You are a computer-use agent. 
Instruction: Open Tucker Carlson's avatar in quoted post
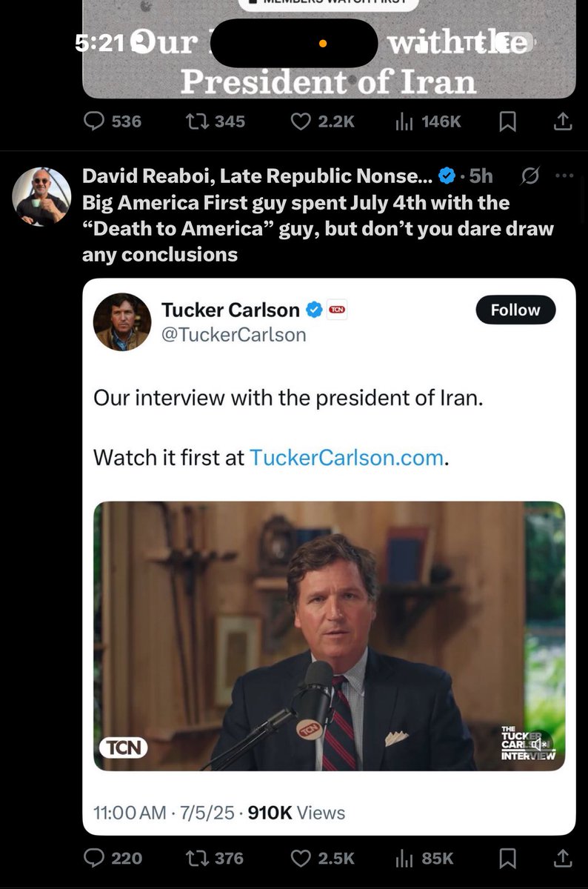(121, 322)
